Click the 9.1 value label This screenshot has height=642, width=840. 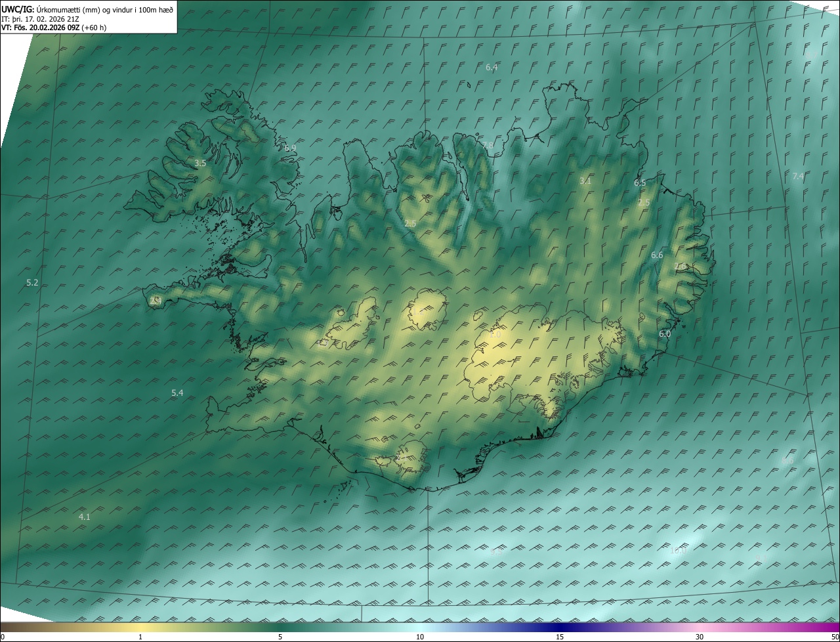pos(761,558)
